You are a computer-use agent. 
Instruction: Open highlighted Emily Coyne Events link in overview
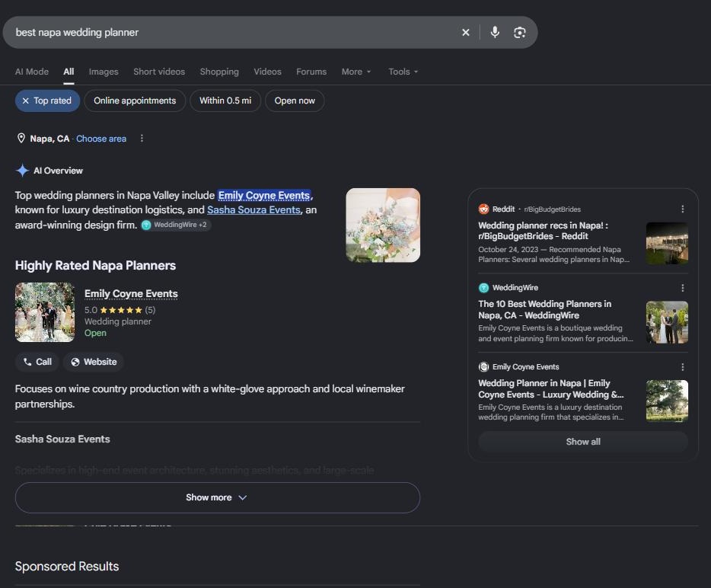click(x=264, y=195)
